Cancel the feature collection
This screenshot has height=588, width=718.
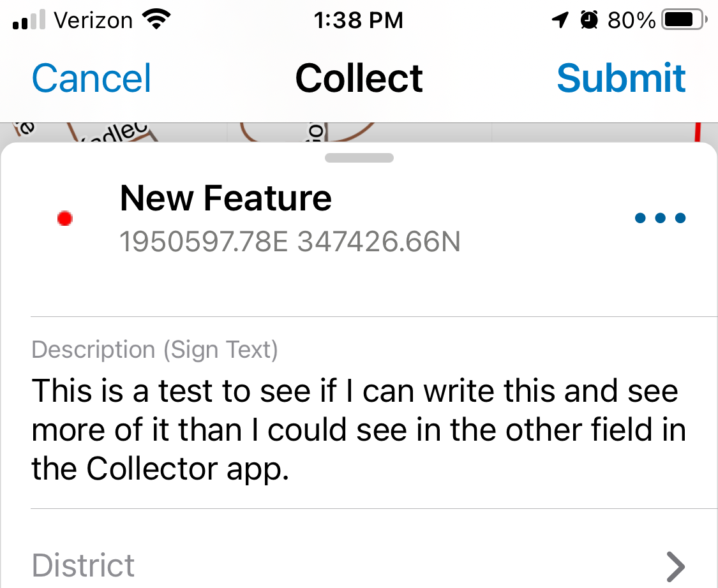tap(91, 78)
